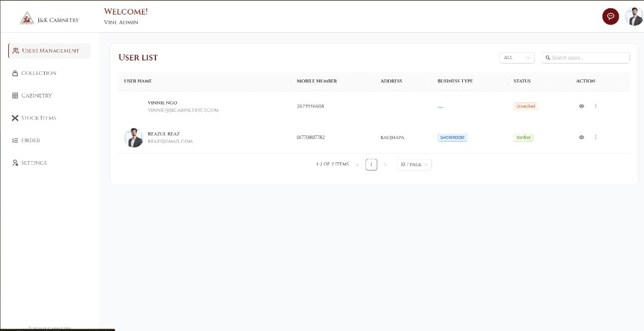The height and width of the screenshot is (331, 644).
Task: Focus the Search users field
Action: [x=586, y=58]
